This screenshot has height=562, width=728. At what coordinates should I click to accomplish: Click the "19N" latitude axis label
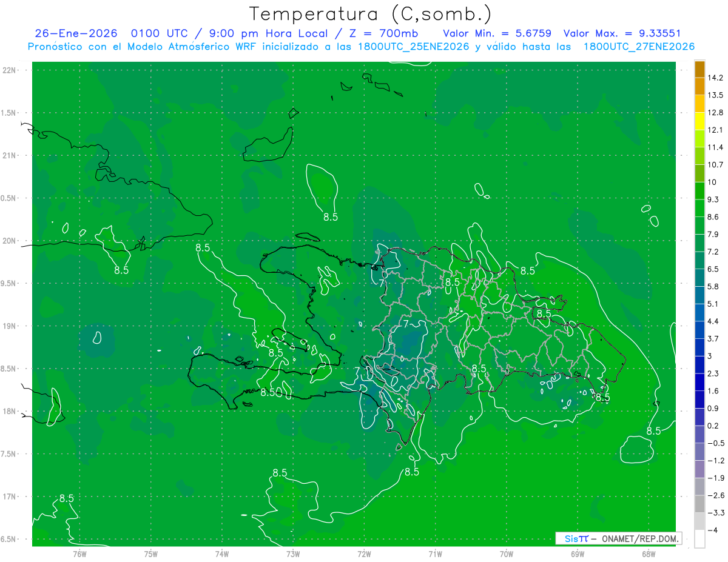(x=9, y=326)
